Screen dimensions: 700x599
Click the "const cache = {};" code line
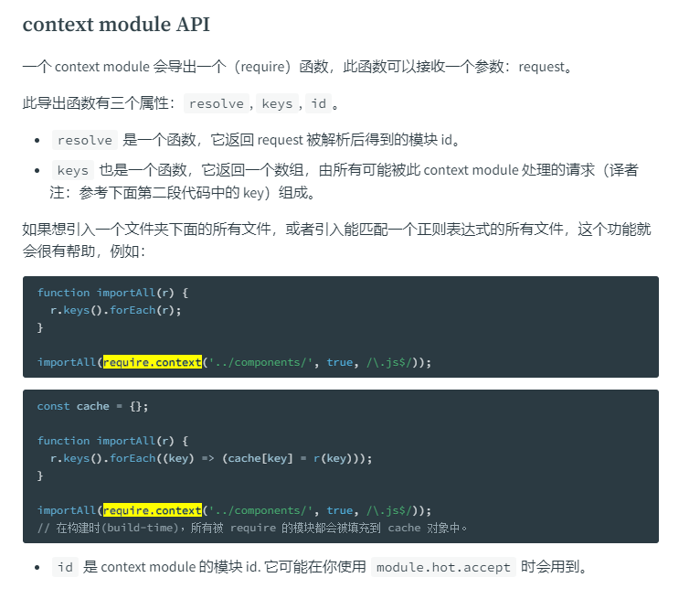92,406
